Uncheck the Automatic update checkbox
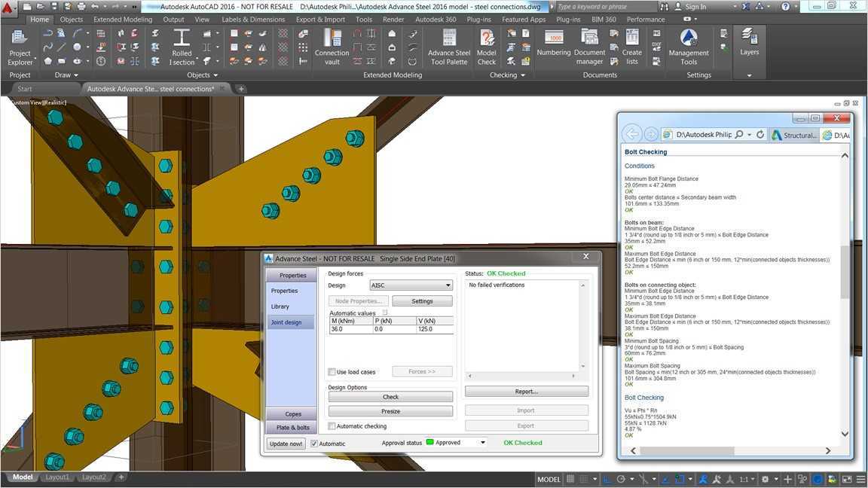 (x=314, y=444)
